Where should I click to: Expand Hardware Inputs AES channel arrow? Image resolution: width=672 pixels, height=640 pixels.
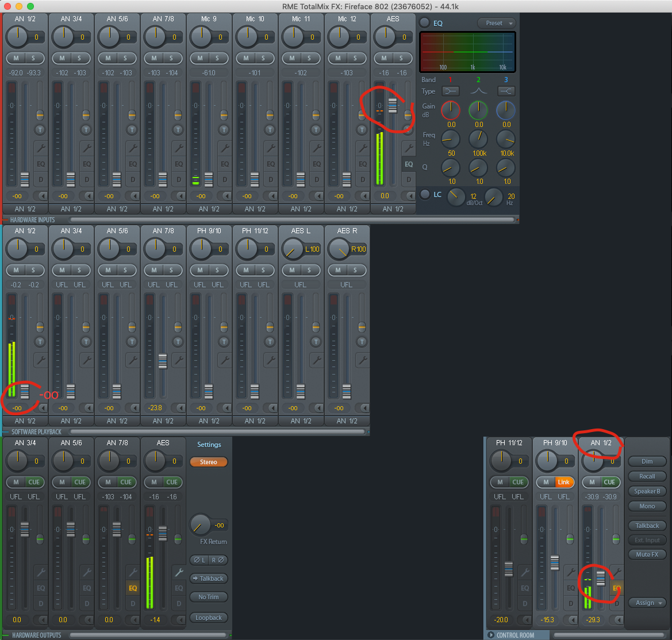[410, 196]
